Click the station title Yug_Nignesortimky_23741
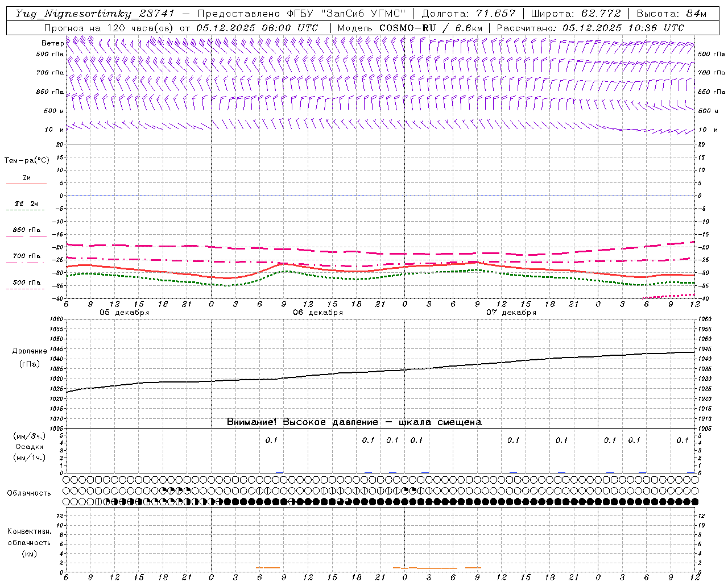Viewport: 728px width, 582px height. (x=95, y=14)
